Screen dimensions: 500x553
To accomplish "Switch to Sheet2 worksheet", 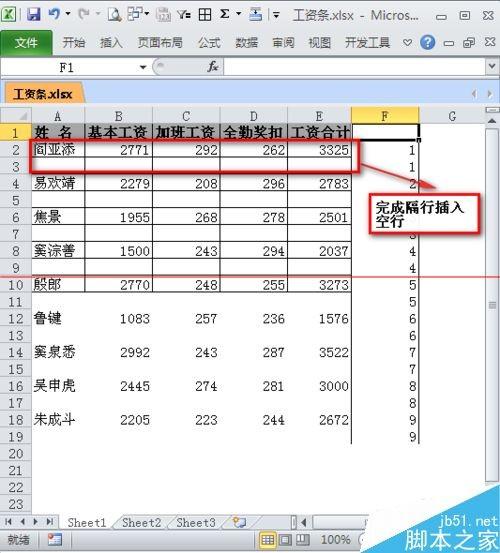I will (x=141, y=522).
